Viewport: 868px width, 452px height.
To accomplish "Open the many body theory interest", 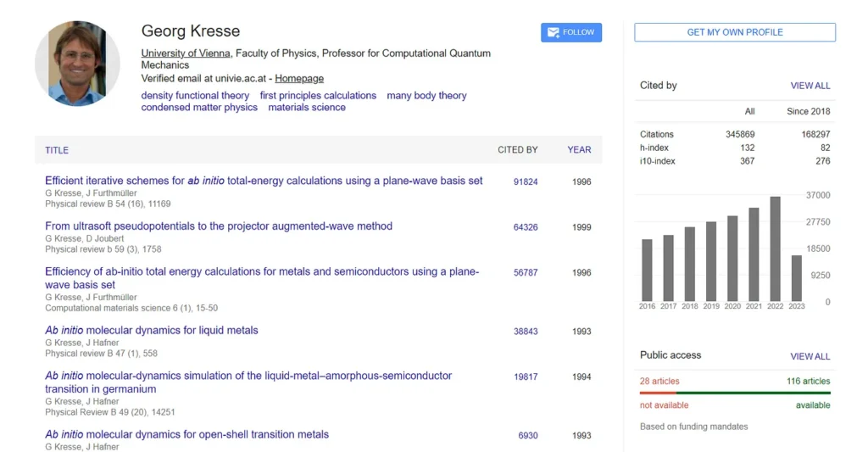I will click(426, 96).
